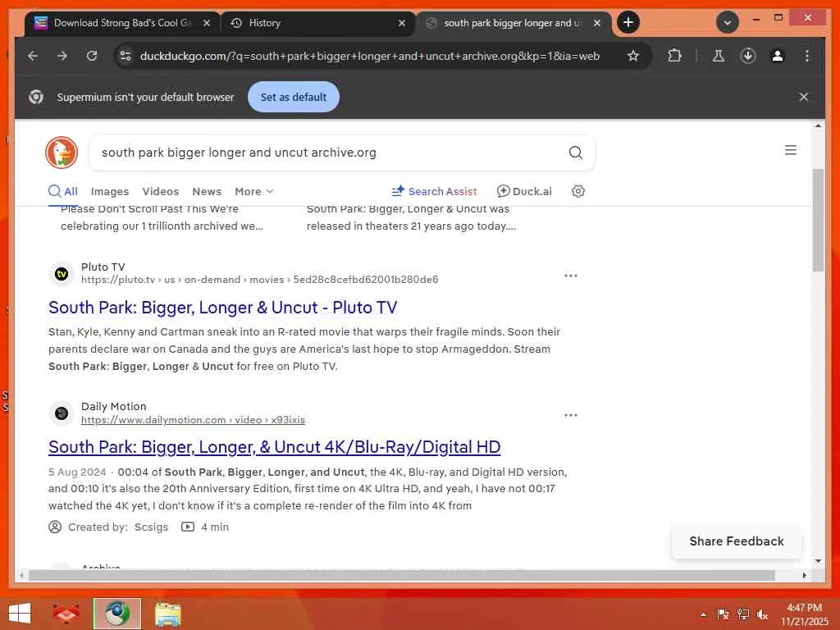Screen dimensions: 840x630
Task: Open the Extensions puzzle icon
Action: pos(674,56)
